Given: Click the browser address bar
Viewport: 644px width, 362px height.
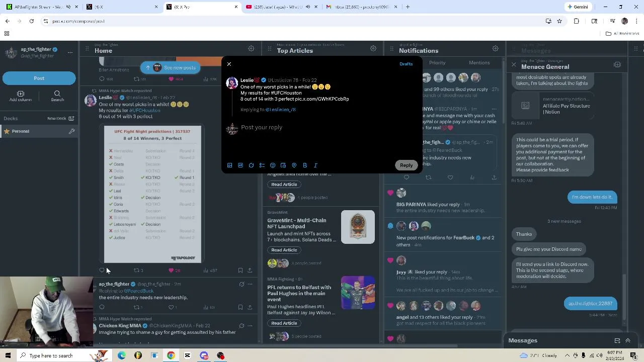Looking at the screenshot, I should [x=292, y=21].
